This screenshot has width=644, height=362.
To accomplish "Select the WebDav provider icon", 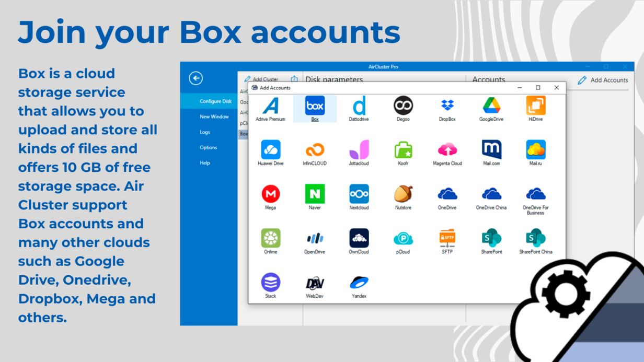I will click(x=315, y=283).
